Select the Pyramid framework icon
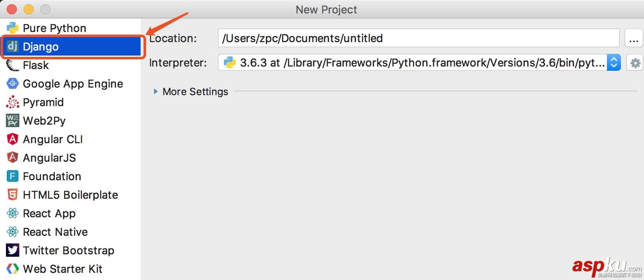Screen dimensions: 644x280 (x=12, y=102)
